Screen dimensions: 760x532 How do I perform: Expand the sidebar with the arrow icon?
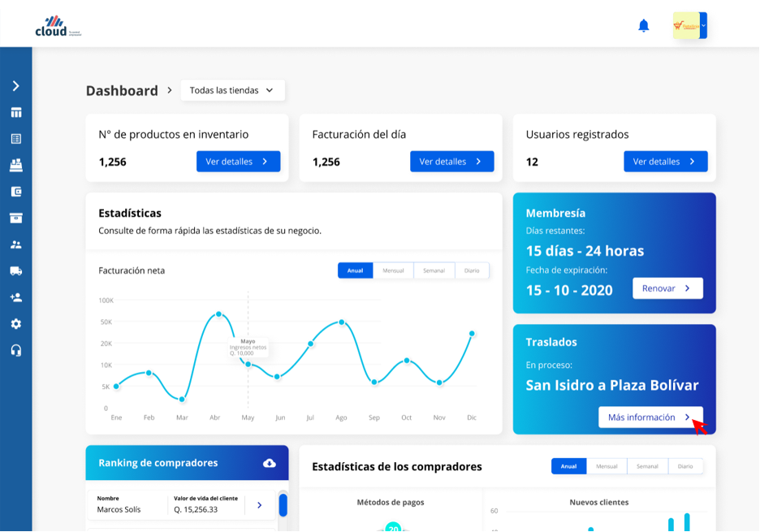pyautogui.click(x=16, y=86)
